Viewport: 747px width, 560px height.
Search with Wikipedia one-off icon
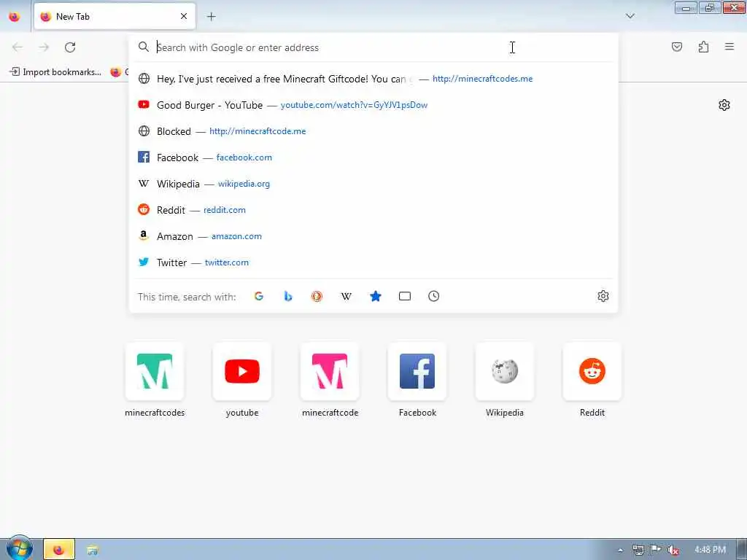click(347, 296)
